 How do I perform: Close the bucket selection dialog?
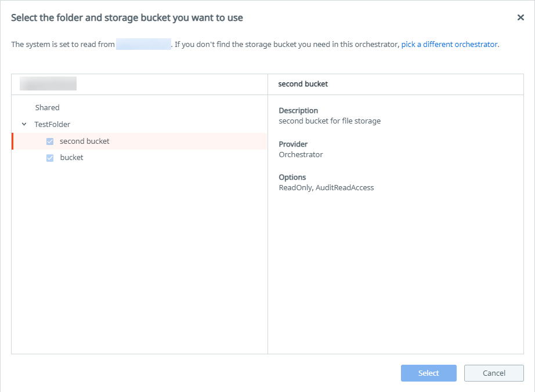click(x=520, y=17)
